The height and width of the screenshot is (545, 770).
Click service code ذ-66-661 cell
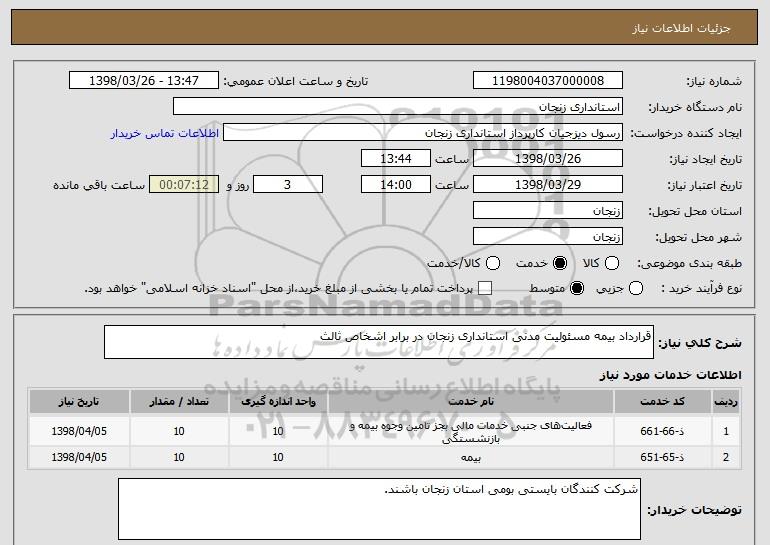click(662, 431)
